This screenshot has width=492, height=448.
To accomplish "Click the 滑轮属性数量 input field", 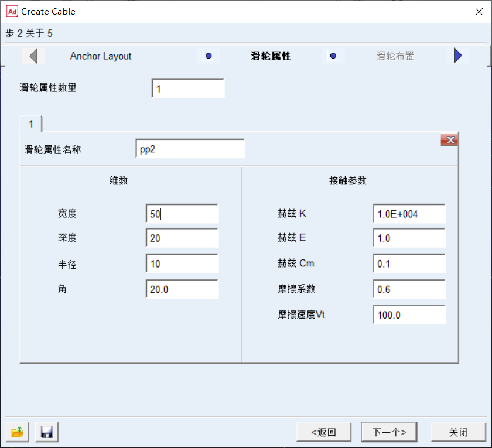I will click(x=188, y=88).
